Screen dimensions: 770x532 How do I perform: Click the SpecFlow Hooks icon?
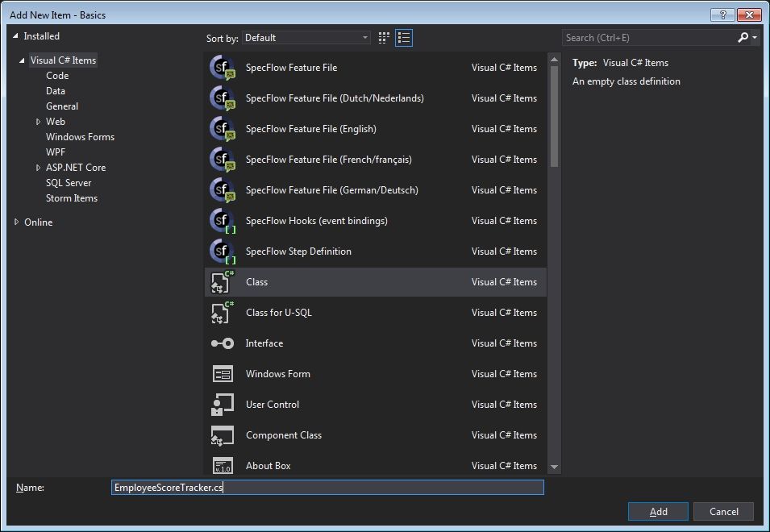point(223,221)
